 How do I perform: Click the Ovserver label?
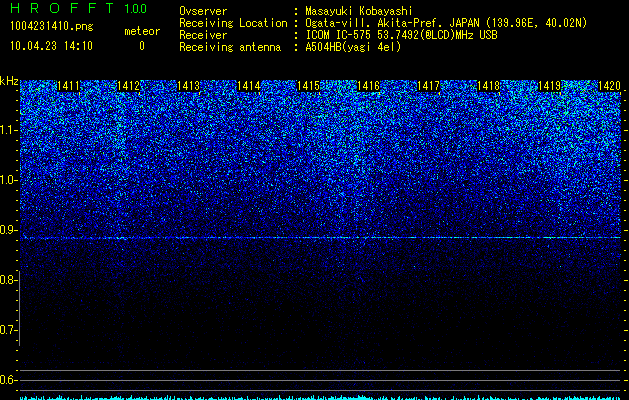(x=203, y=11)
